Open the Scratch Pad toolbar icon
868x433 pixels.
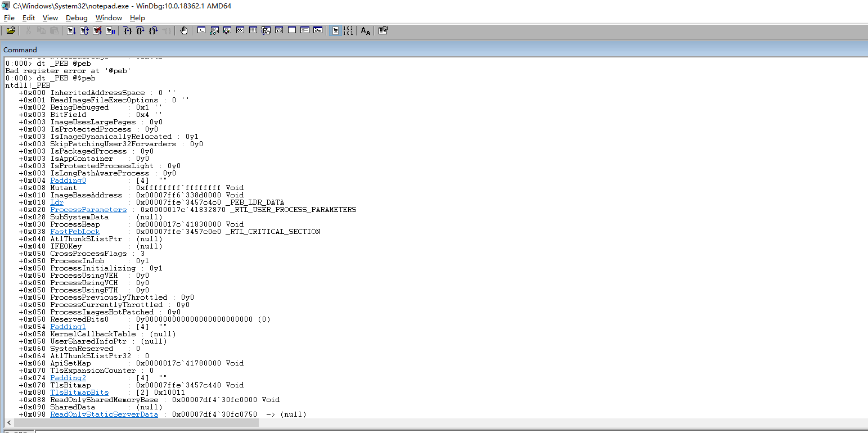pyautogui.click(x=292, y=30)
